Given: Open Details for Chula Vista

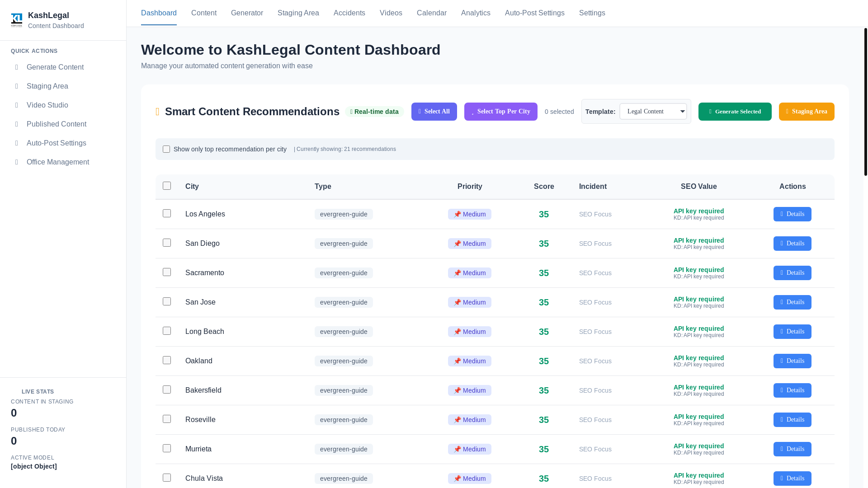Looking at the screenshot, I should pos(793,479).
